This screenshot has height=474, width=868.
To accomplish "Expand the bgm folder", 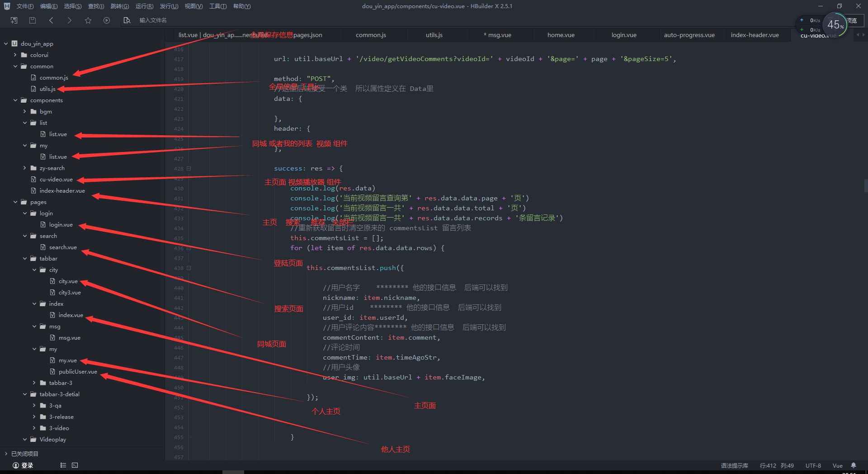I will [25, 112].
